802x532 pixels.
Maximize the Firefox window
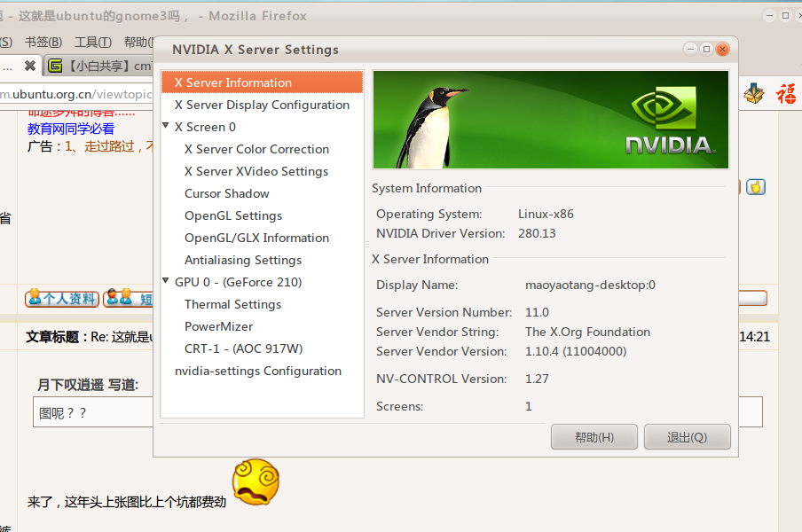click(786, 16)
